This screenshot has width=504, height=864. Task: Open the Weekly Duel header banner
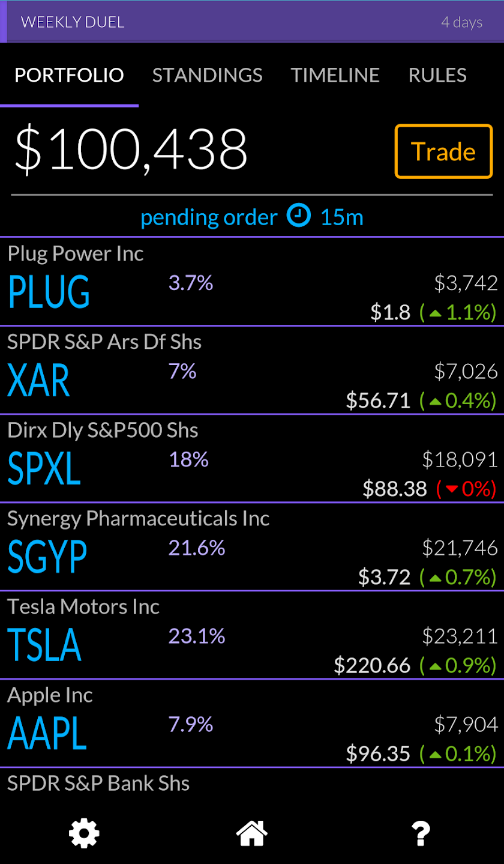pos(252,22)
